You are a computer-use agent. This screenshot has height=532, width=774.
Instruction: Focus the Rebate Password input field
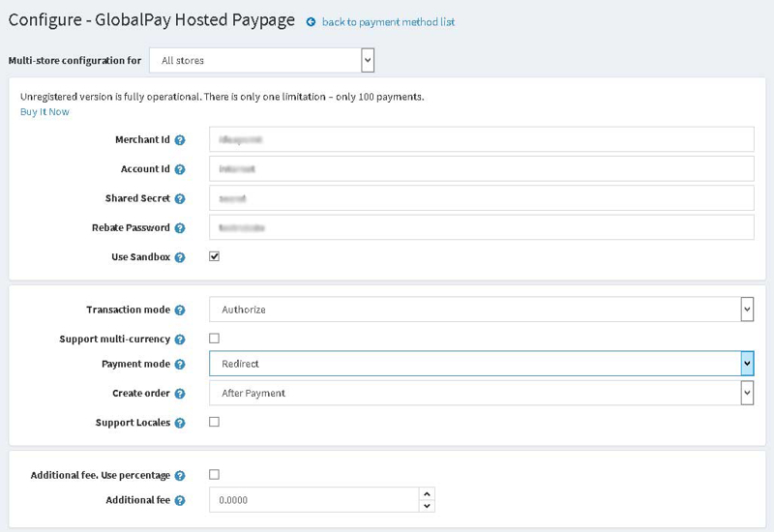[x=481, y=227]
